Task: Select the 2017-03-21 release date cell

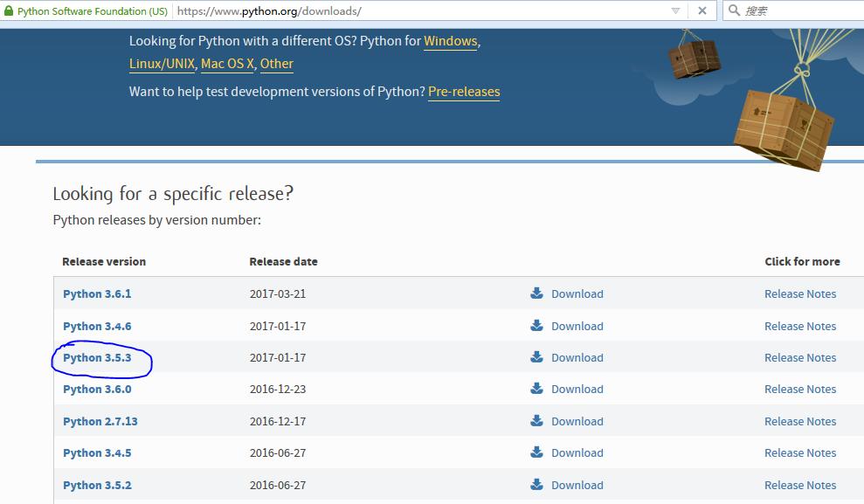Action: 278,294
